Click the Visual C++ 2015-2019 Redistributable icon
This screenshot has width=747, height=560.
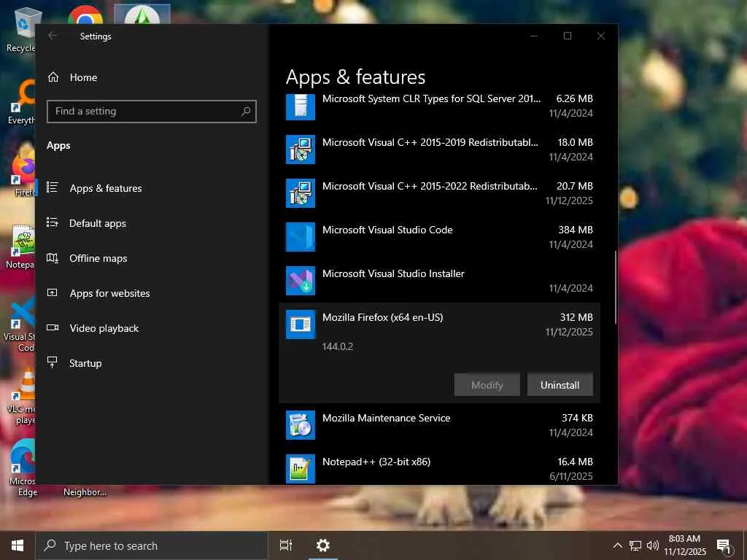[x=300, y=149]
